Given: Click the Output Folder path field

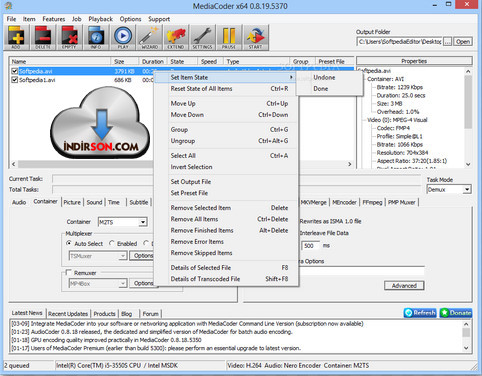Looking at the screenshot, I should [400, 42].
